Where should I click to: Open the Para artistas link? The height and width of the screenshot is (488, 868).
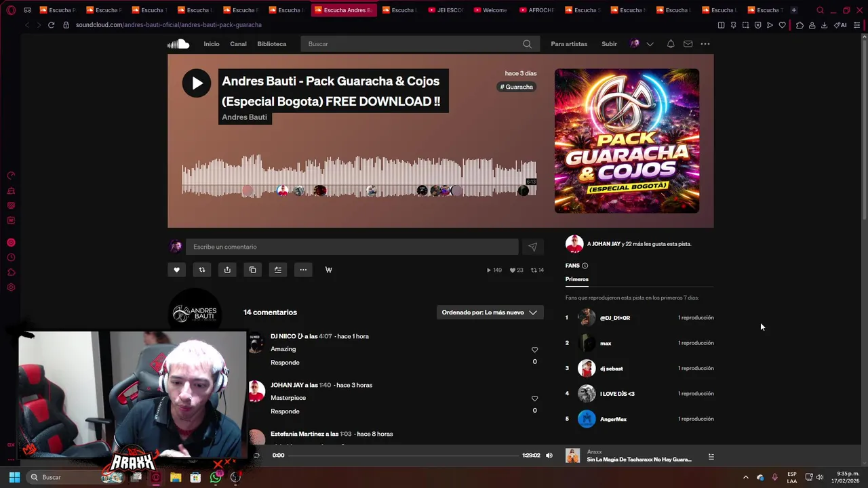click(569, 44)
